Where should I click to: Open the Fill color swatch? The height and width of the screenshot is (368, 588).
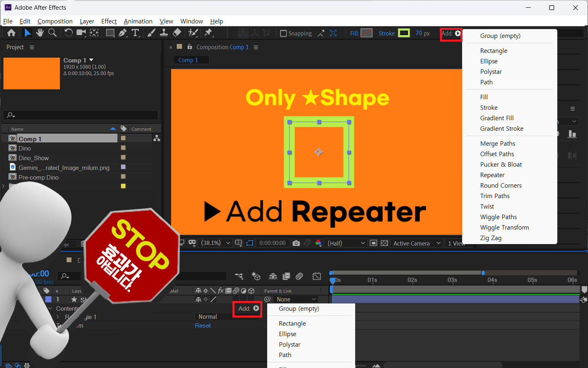point(366,33)
